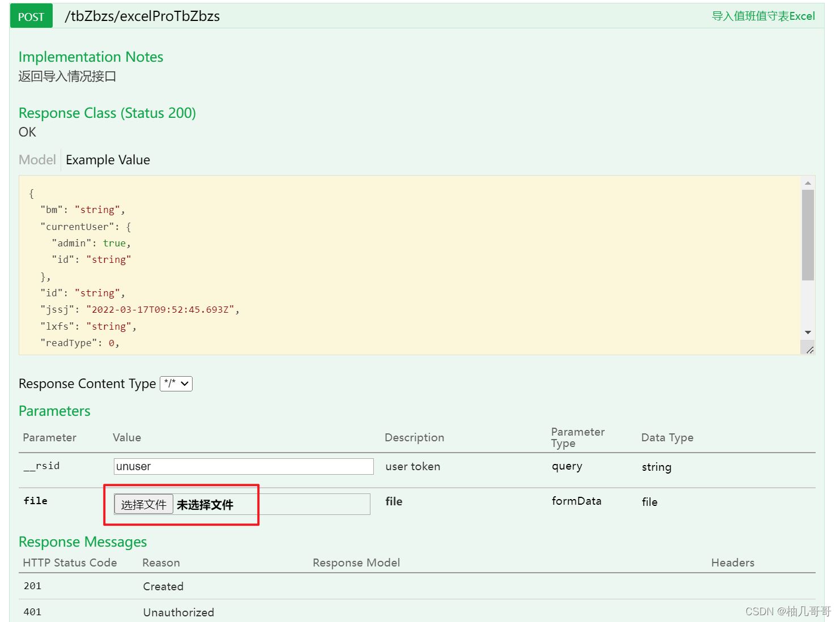Click the 201 Created status row

pos(163,586)
